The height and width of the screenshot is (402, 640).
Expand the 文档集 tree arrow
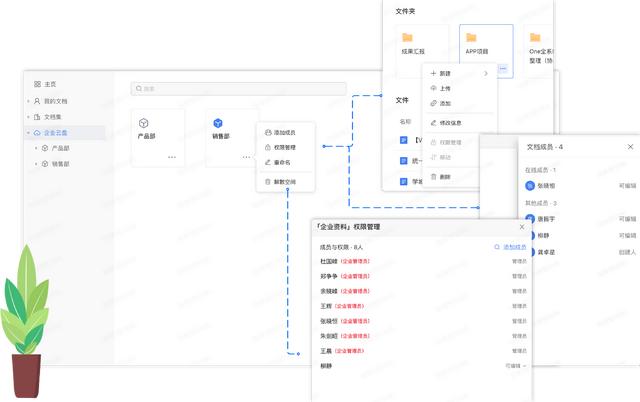[x=28, y=117]
